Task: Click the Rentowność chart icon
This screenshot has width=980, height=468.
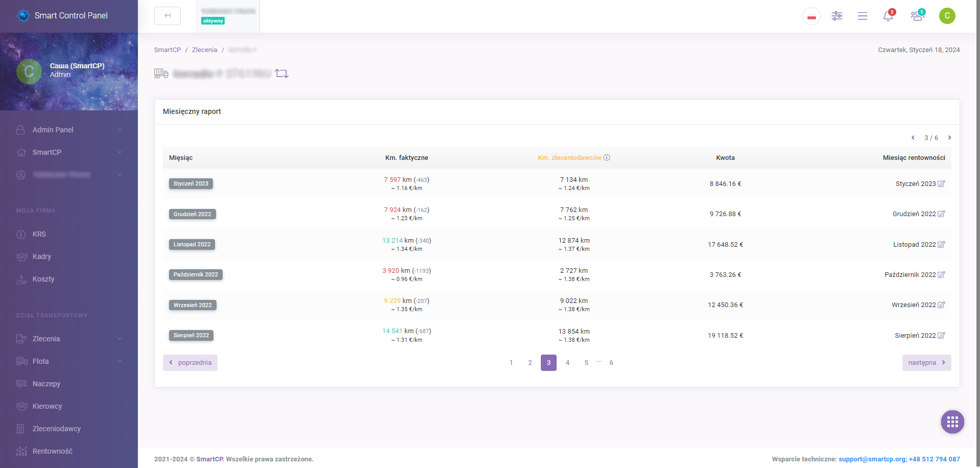Action: click(x=21, y=451)
